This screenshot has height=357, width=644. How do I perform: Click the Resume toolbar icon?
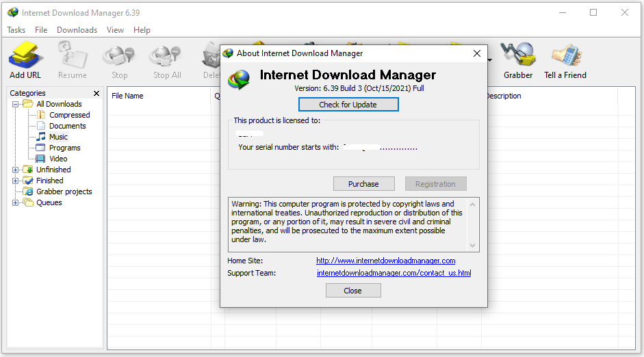coord(73,55)
